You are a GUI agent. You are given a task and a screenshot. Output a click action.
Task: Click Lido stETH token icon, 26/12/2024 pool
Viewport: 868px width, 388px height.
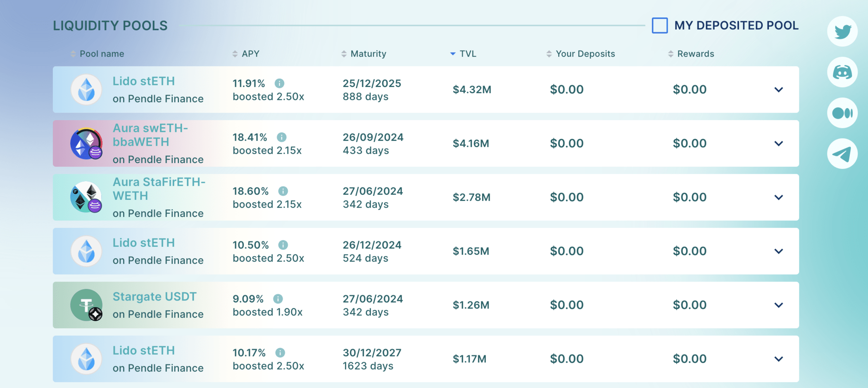pos(86,251)
